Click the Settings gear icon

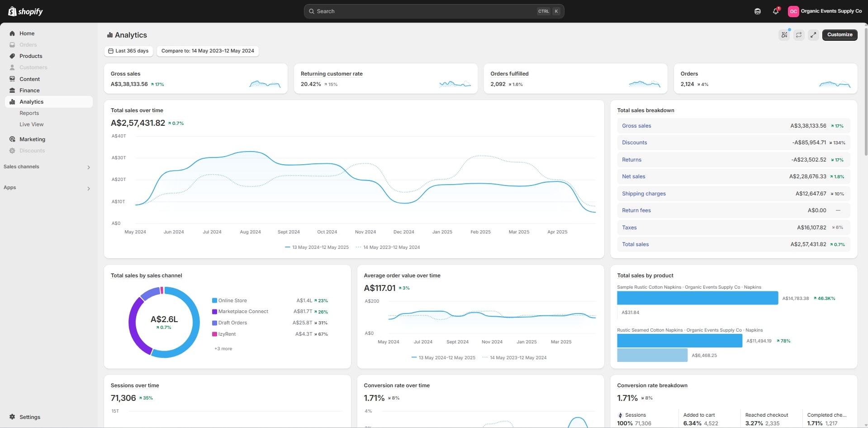pos(12,417)
